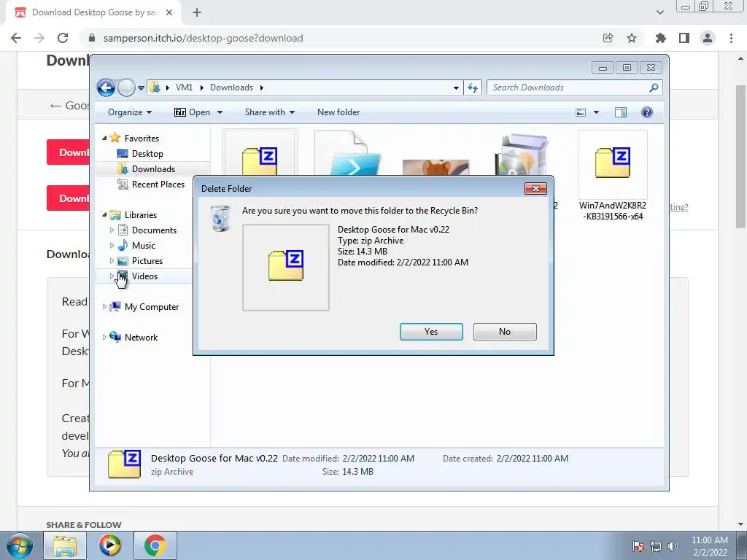The height and width of the screenshot is (560, 747).
Task: Go back in Explorer with the blue arrow
Action: 106,87
